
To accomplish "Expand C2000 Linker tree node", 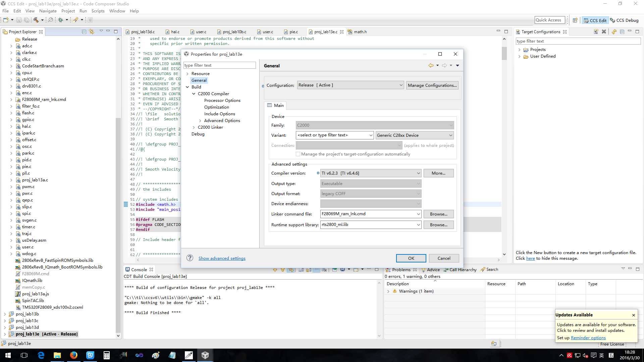I will (194, 127).
